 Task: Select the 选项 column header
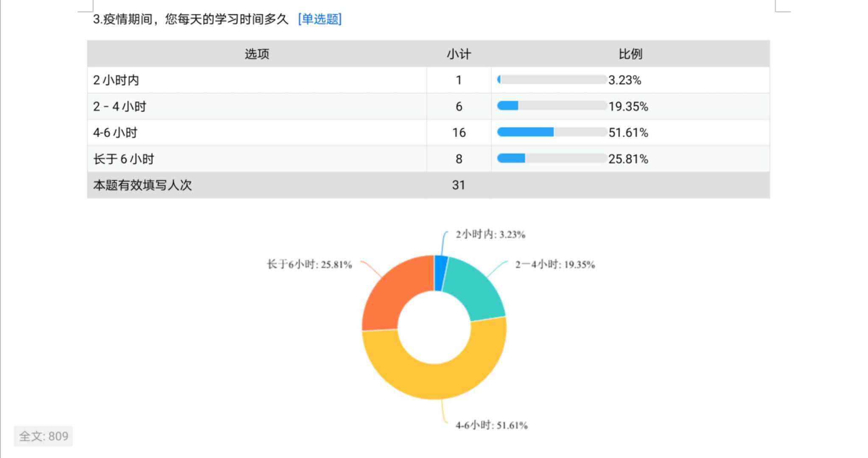pyautogui.click(x=256, y=54)
